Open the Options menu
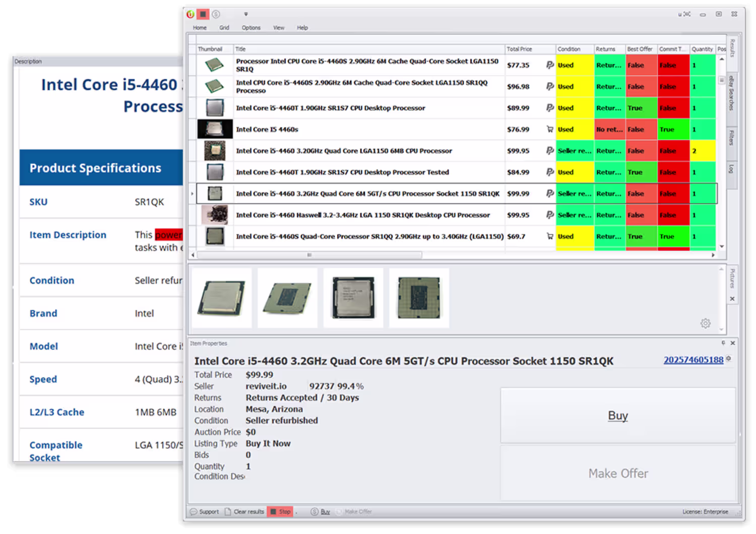Viewport: 756px width, 534px height. [251, 28]
